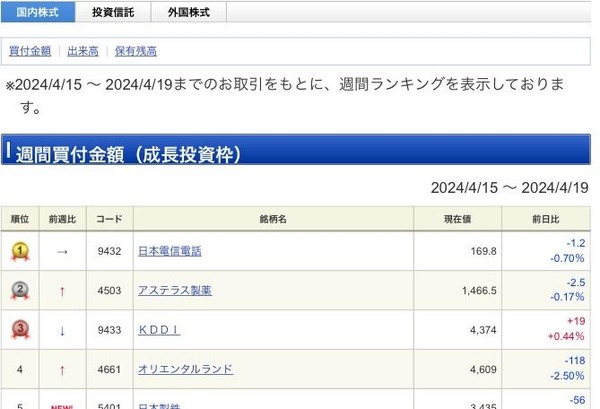The height and width of the screenshot is (409, 600).
Task: Click the 現在値 column header
Action: click(457, 219)
